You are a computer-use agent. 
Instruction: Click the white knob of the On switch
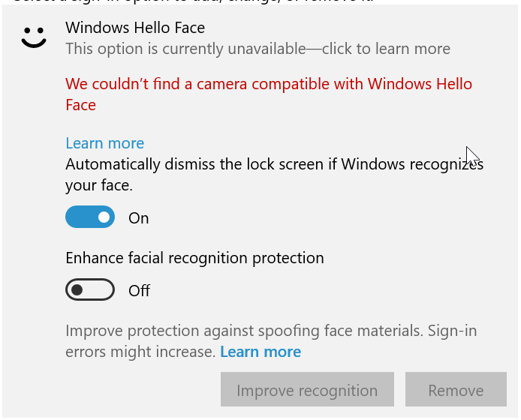[104, 217]
